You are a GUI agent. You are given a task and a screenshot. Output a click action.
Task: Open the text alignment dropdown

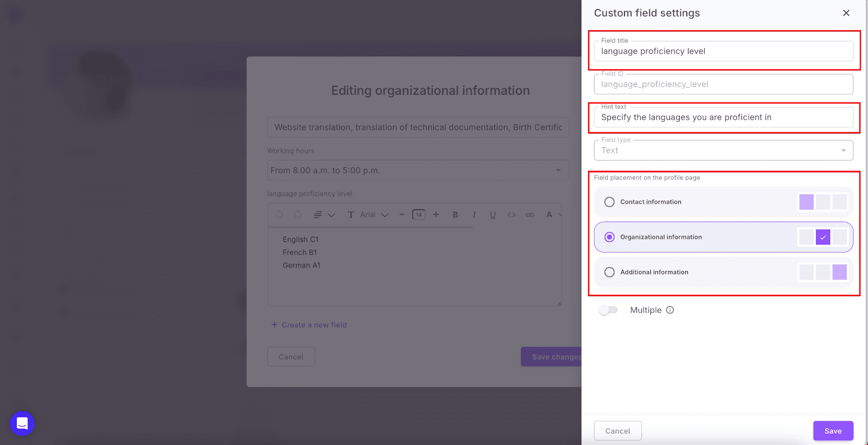[x=324, y=215]
